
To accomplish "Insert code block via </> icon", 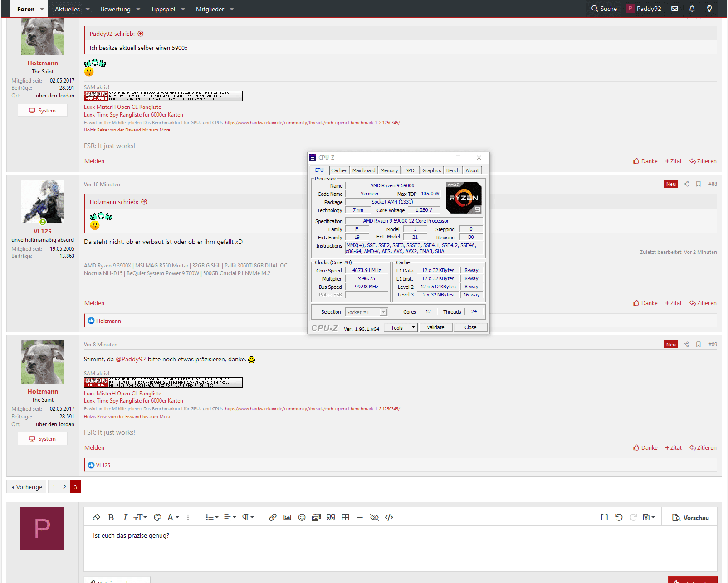I will tap(389, 517).
